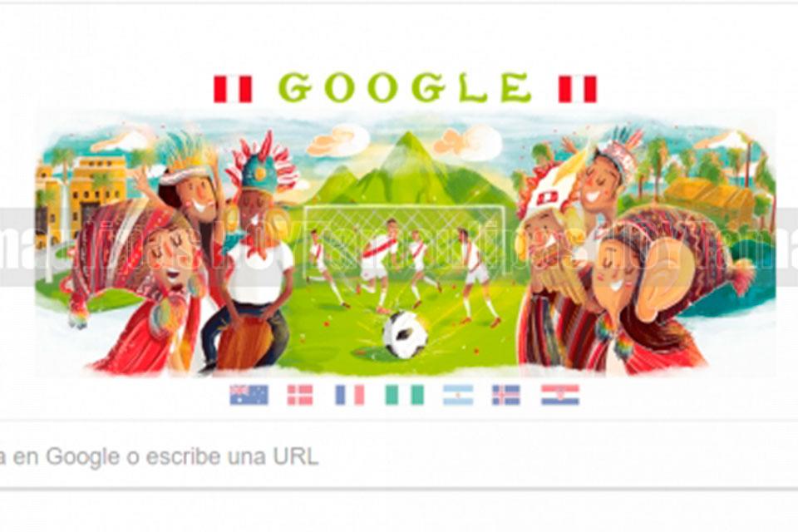Open the Iceland flag icon
Image resolution: width=798 pixels, height=532 pixels.
tap(506, 395)
